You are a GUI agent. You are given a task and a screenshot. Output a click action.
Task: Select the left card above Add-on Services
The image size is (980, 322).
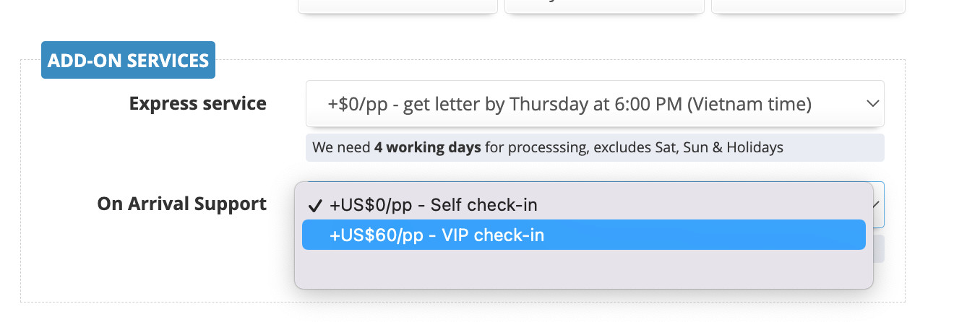coord(397,6)
